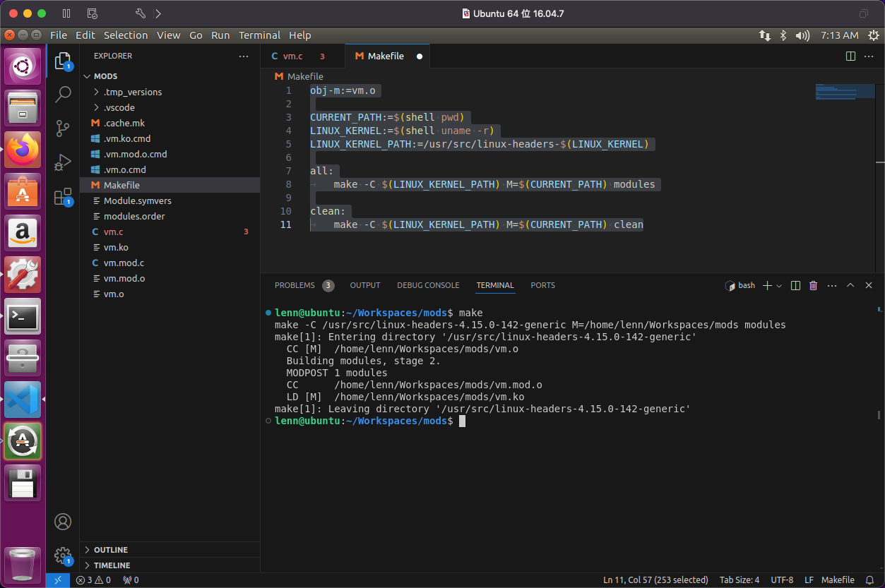Close the bottom panel
This screenshot has width=885, height=588.
point(869,285)
